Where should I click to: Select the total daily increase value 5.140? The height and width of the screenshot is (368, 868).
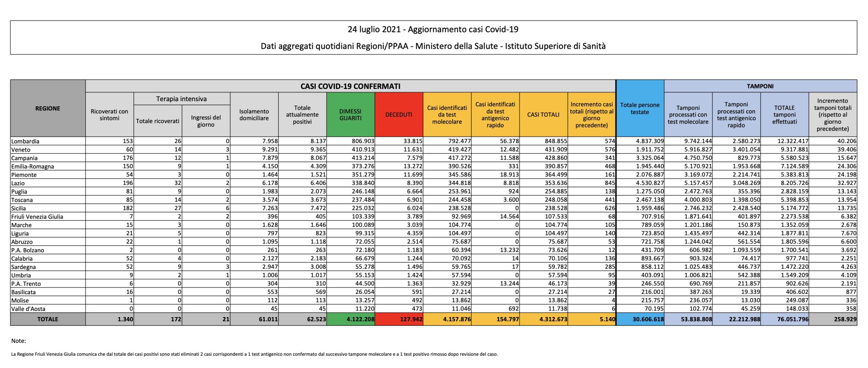coord(607,319)
